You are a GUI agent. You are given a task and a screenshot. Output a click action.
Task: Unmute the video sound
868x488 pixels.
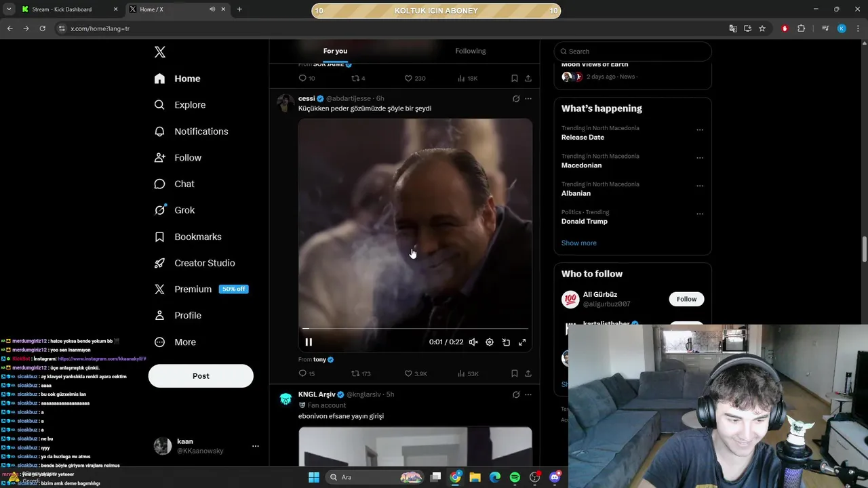pos(473,342)
